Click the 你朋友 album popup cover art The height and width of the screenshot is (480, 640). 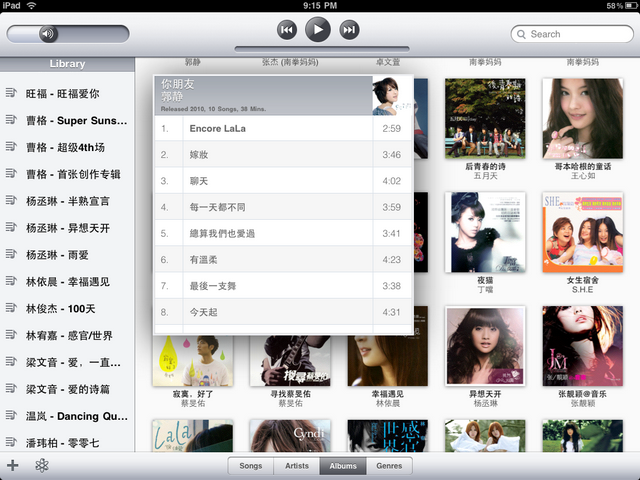392,96
